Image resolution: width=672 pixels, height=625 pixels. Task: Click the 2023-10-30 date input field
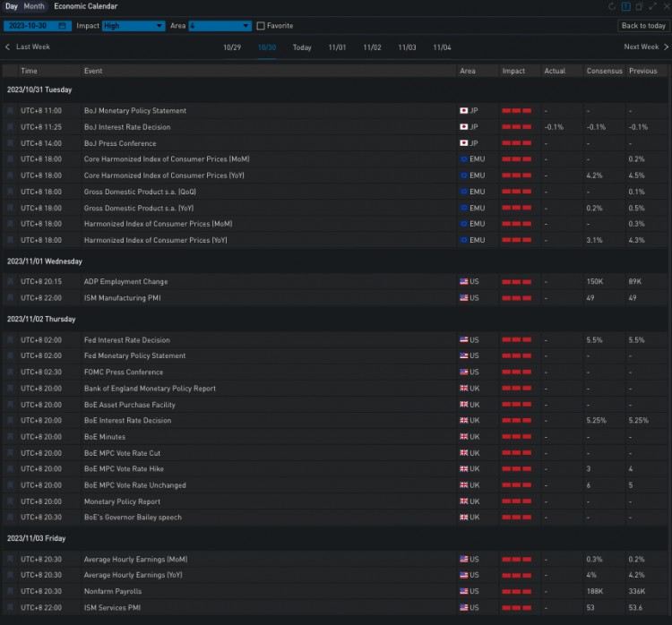coord(31,26)
